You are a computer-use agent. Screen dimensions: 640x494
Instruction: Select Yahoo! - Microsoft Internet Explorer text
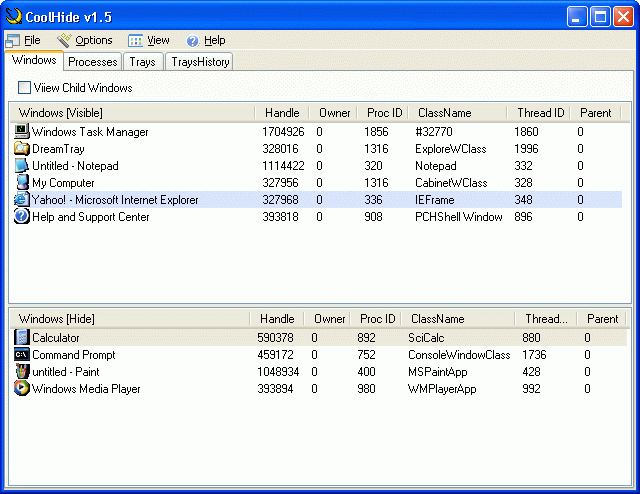tap(115, 200)
